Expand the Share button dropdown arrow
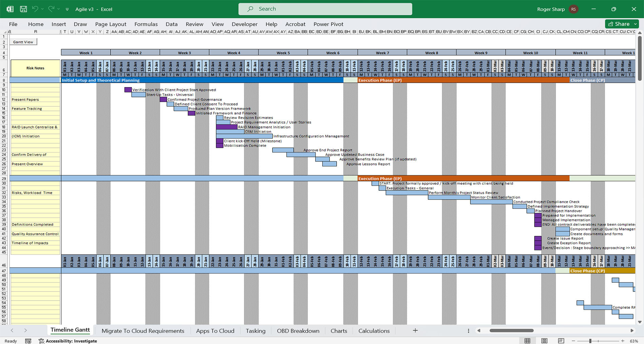This screenshot has height=344, width=644. click(x=635, y=24)
